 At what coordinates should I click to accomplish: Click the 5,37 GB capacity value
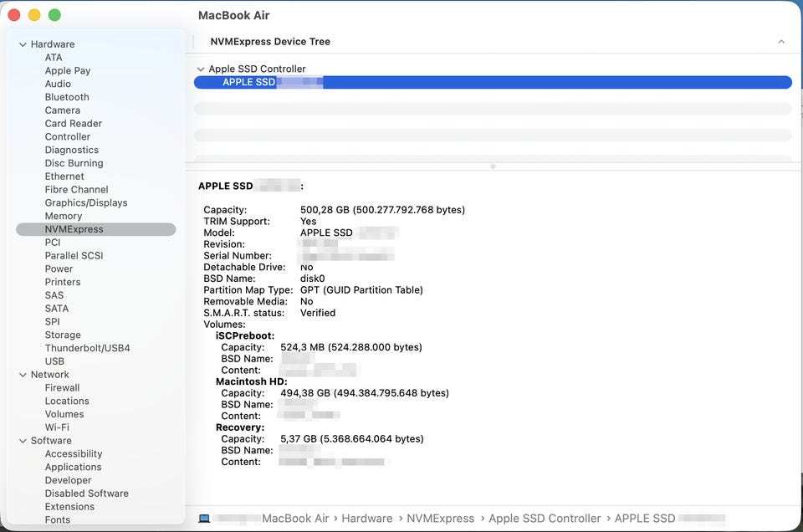(352, 439)
